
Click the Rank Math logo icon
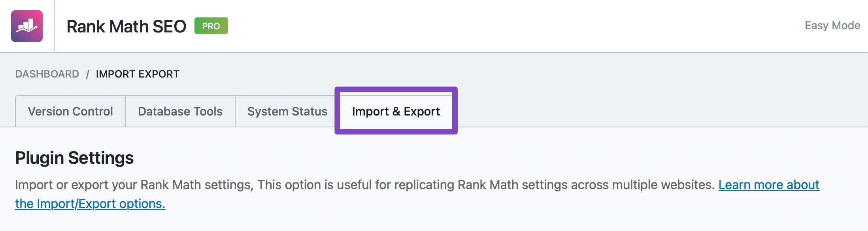click(x=27, y=26)
